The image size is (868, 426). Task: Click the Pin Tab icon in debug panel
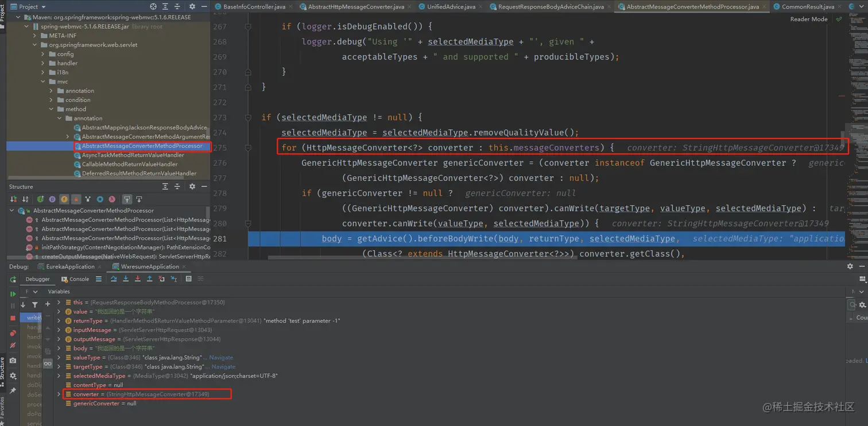[x=13, y=390]
